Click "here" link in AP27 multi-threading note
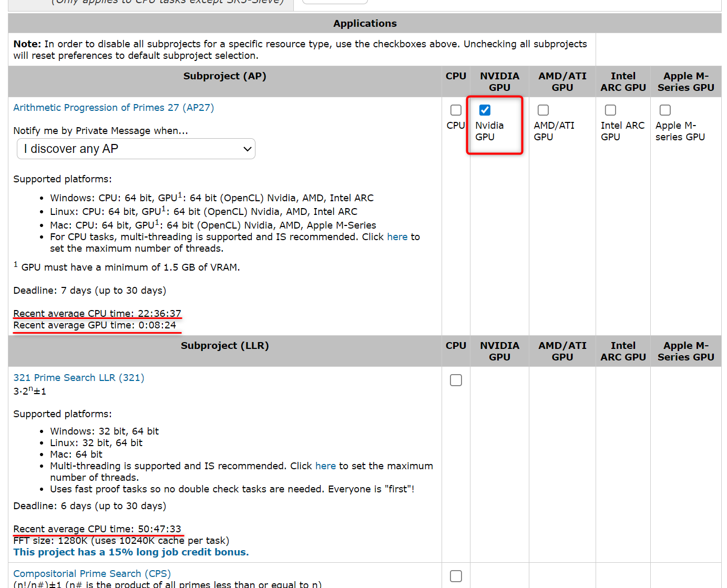 [397, 237]
